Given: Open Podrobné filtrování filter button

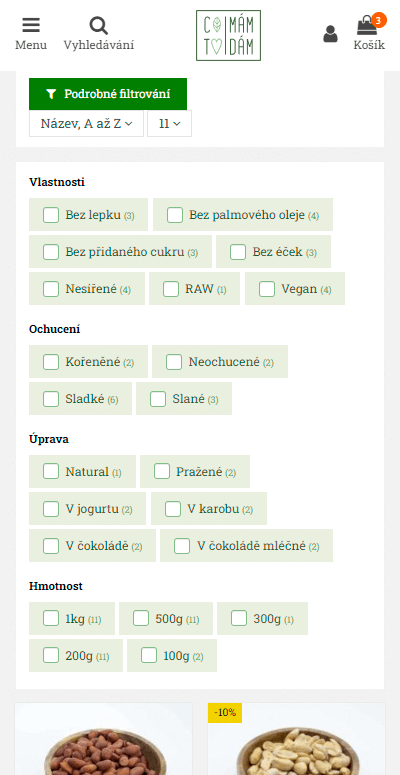Looking at the screenshot, I should [x=108, y=94].
